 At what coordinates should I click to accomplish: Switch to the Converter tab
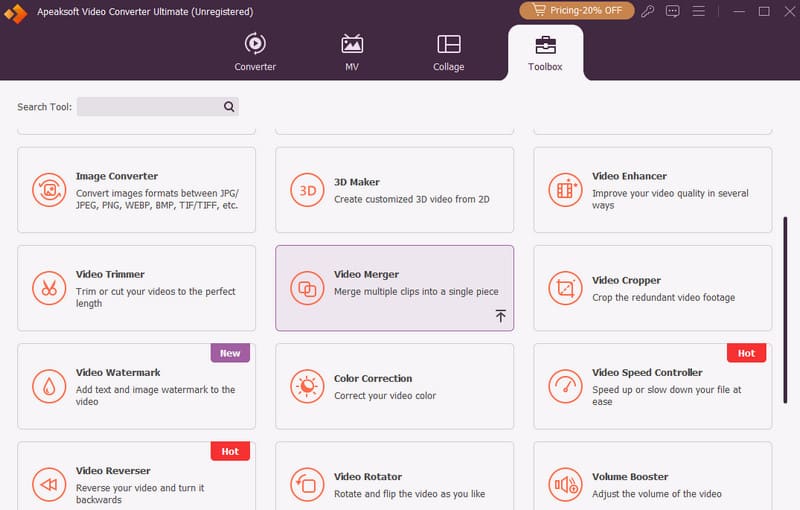(255, 53)
